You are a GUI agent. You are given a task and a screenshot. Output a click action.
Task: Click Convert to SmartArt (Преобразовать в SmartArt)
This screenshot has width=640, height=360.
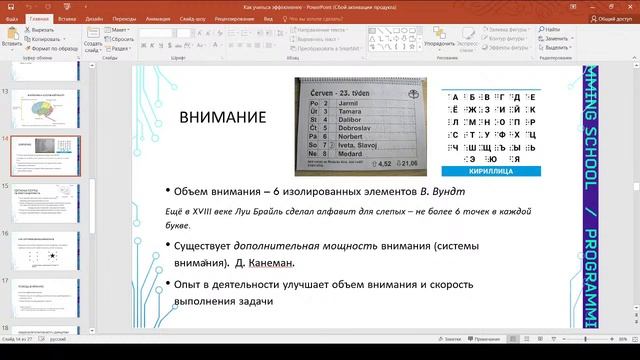pyautogui.click(x=326, y=49)
